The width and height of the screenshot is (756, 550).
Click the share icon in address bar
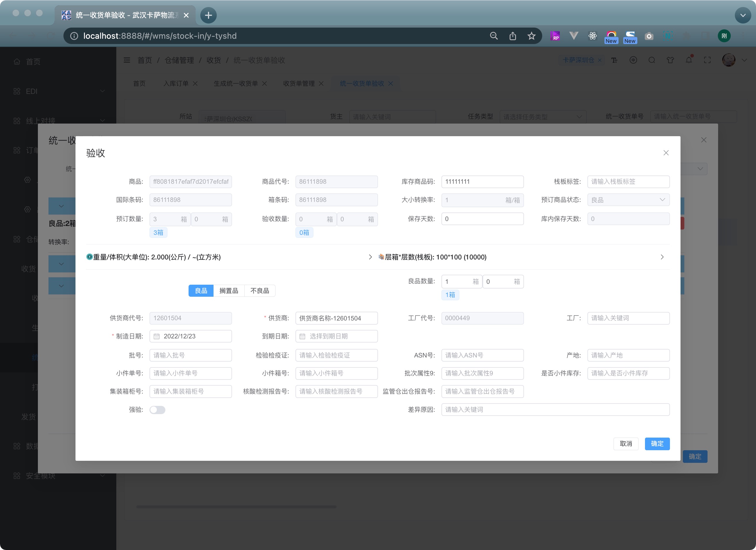click(513, 36)
